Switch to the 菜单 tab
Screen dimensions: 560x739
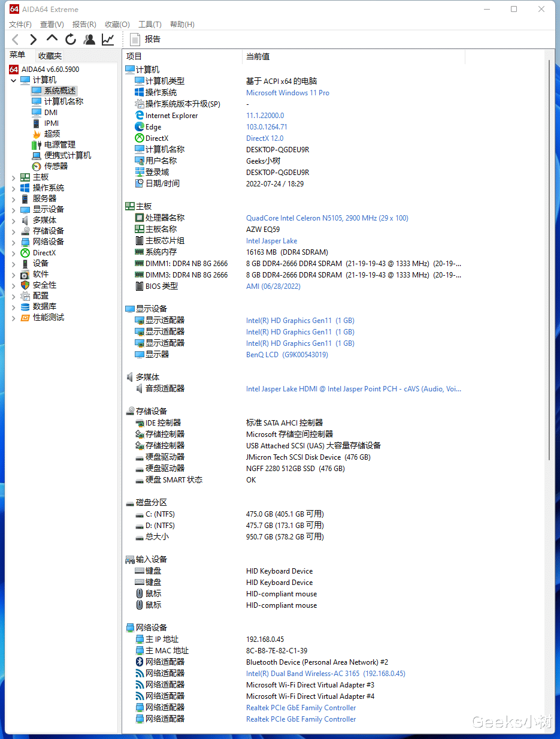17,55
